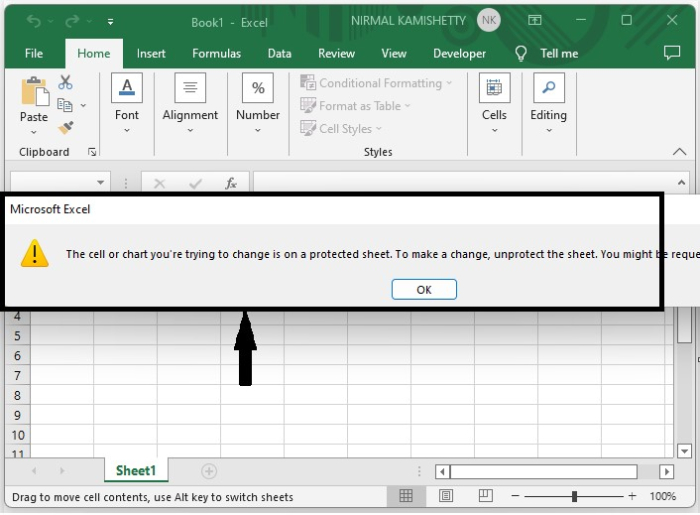Switch to Normal view icon
The width and height of the screenshot is (700, 515).
point(406,496)
